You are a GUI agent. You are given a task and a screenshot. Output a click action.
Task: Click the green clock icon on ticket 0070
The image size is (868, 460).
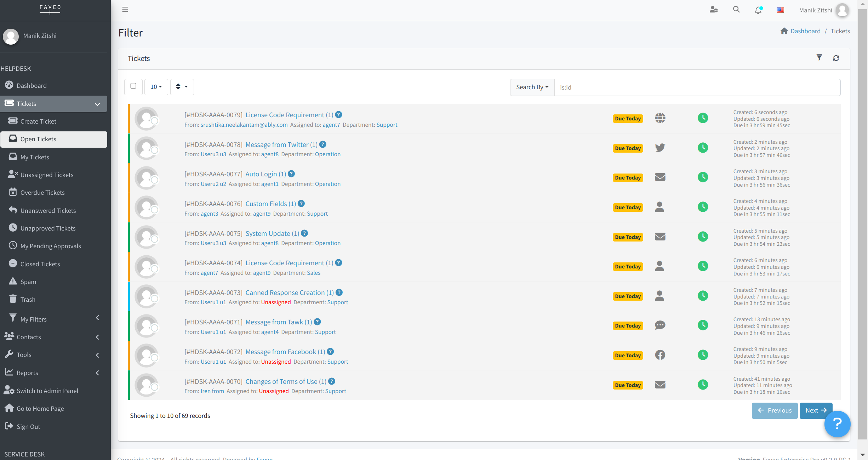pos(703,385)
